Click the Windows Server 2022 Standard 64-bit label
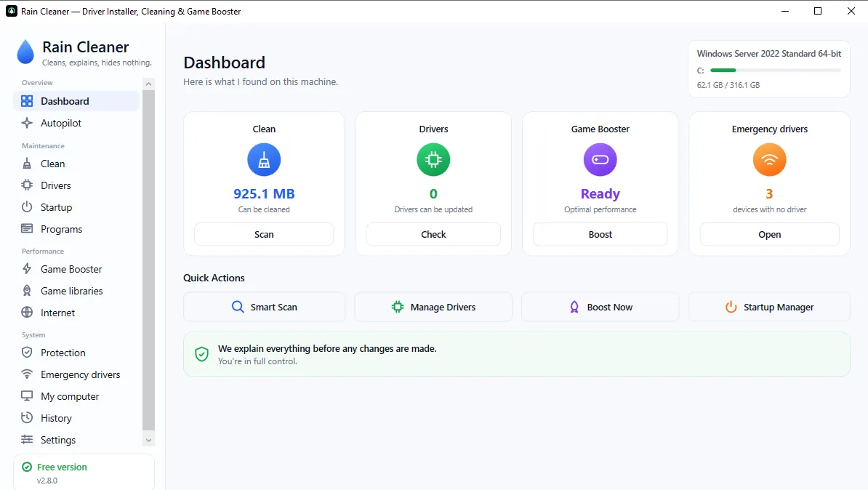Viewport: 868px width, 490px height. tap(769, 54)
